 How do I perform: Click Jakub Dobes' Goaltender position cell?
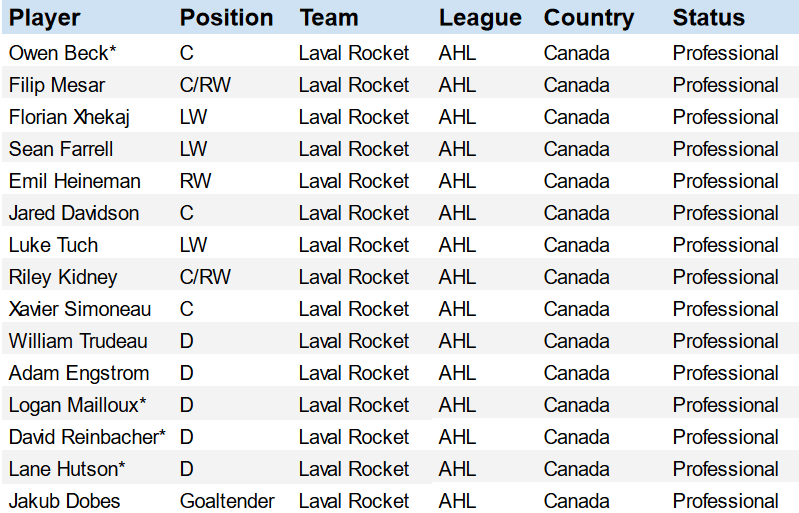pyautogui.click(x=227, y=501)
